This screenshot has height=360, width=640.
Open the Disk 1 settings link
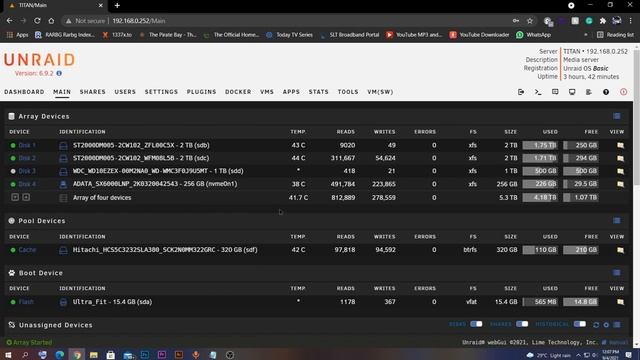pos(27,145)
